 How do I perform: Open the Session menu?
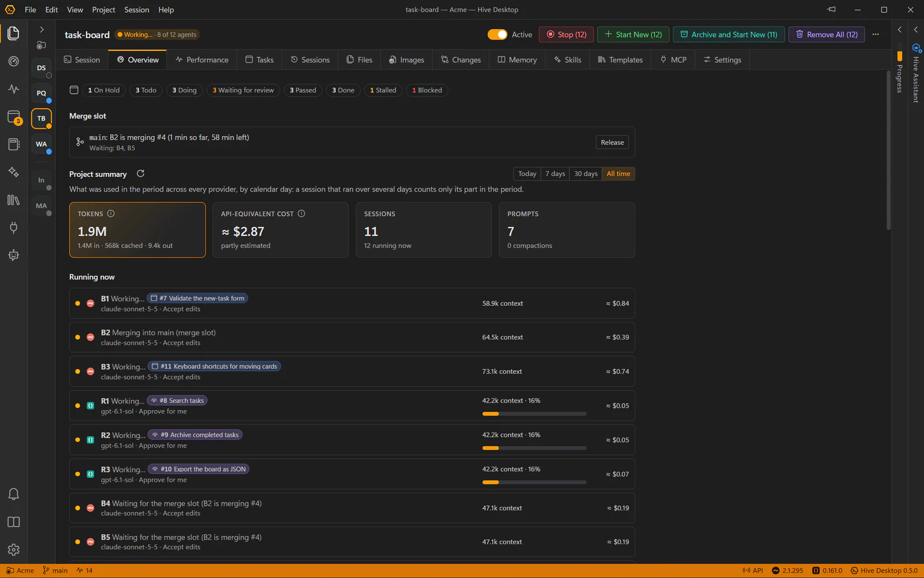tap(136, 9)
